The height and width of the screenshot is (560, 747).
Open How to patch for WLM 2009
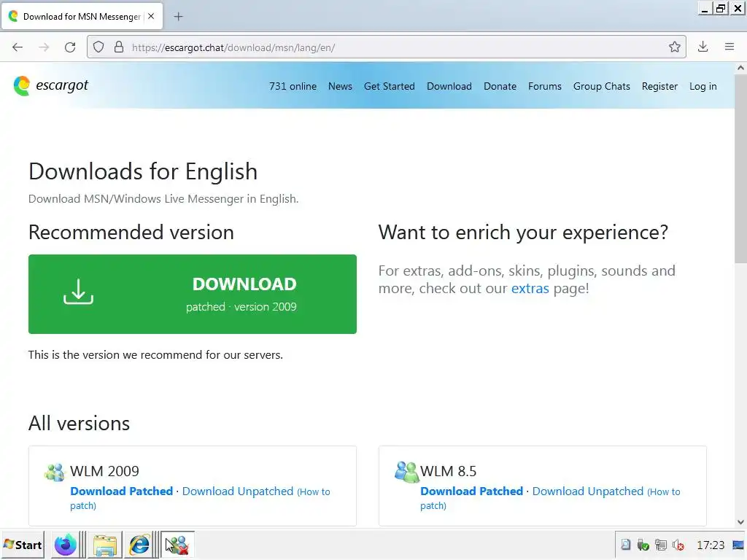[x=313, y=492]
